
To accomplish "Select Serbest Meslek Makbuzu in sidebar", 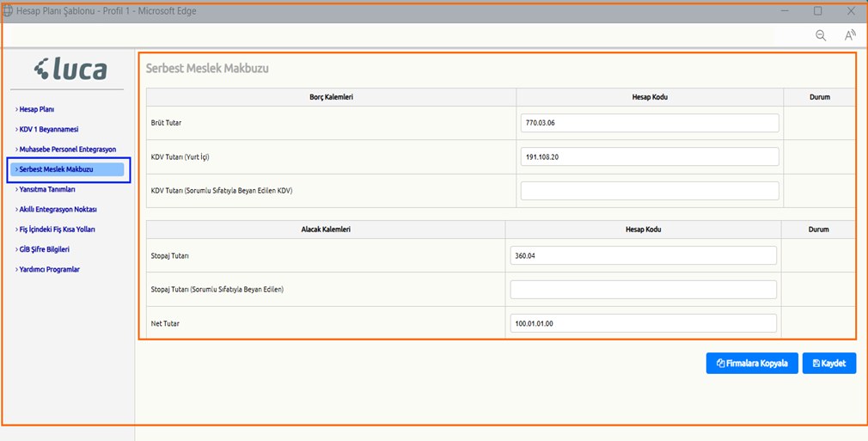I will [67, 169].
